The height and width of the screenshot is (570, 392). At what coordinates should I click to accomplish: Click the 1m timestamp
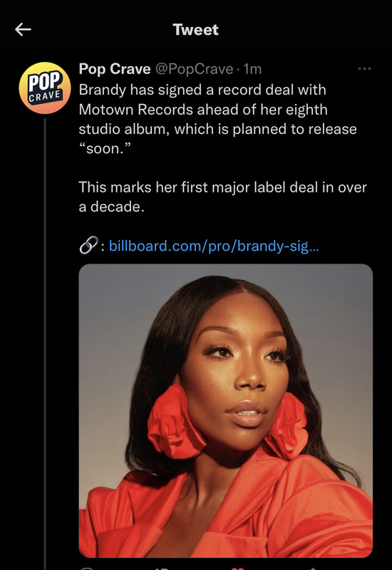252,68
